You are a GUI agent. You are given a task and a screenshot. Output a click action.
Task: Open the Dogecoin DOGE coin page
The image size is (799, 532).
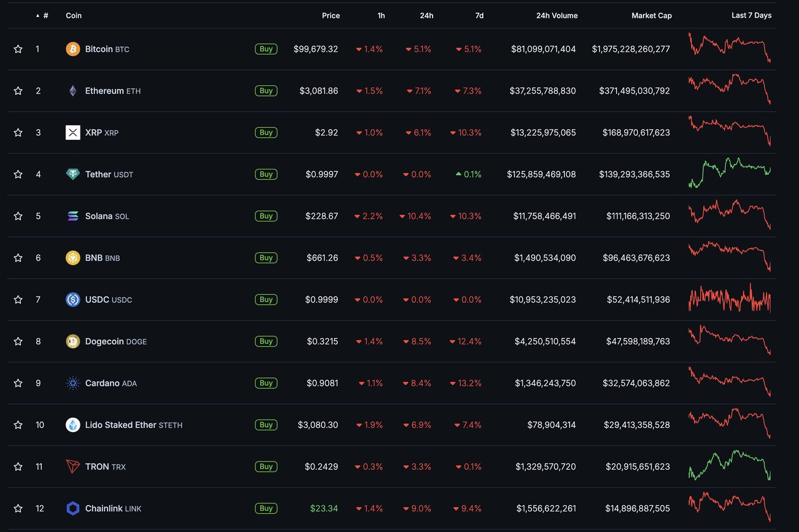[x=116, y=341]
